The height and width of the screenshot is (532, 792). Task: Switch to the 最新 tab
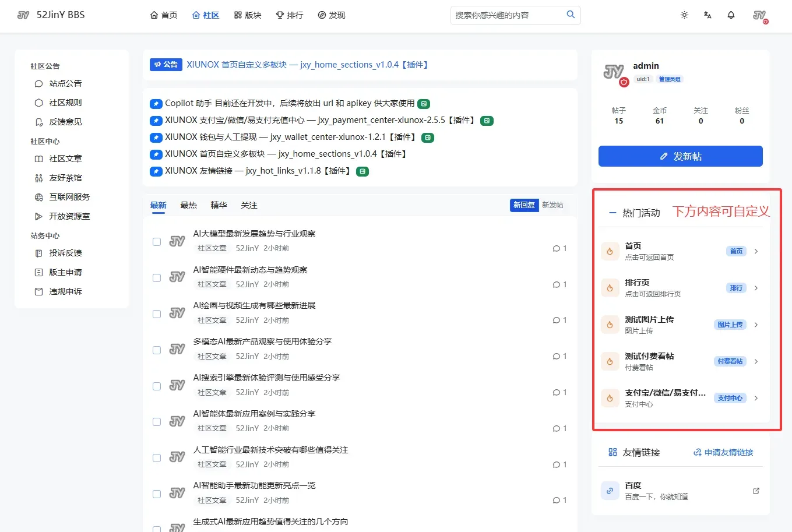pyautogui.click(x=158, y=205)
